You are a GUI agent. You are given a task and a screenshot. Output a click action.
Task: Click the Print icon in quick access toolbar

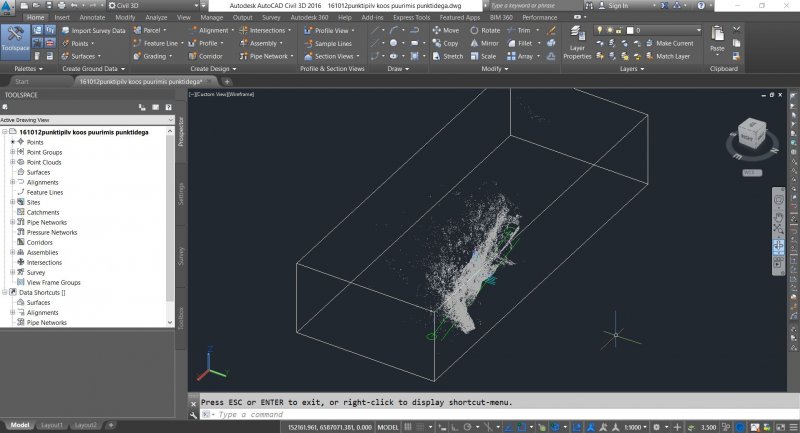point(62,6)
